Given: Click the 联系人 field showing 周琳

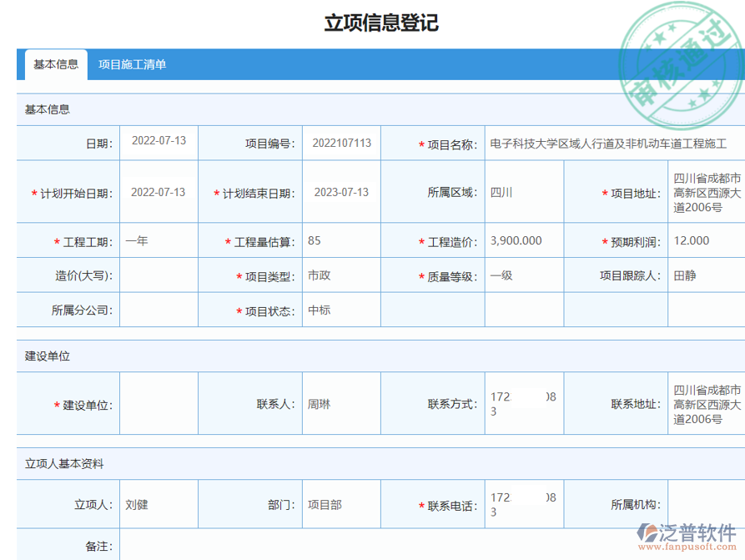Looking at the screenshot, I should click(x=340, y=402).
